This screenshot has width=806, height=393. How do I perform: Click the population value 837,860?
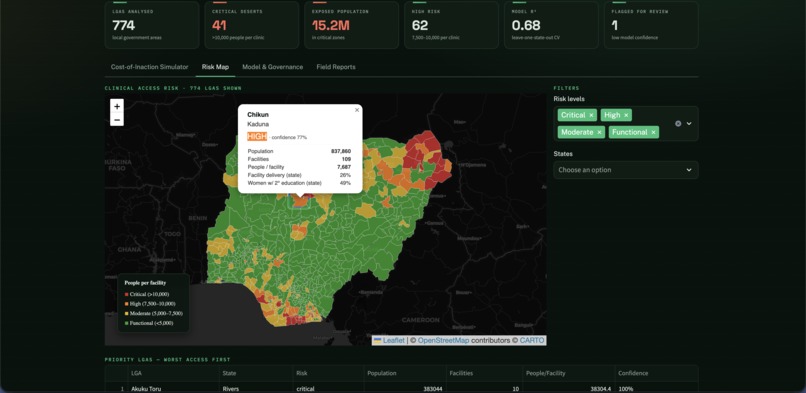(341, 152)
